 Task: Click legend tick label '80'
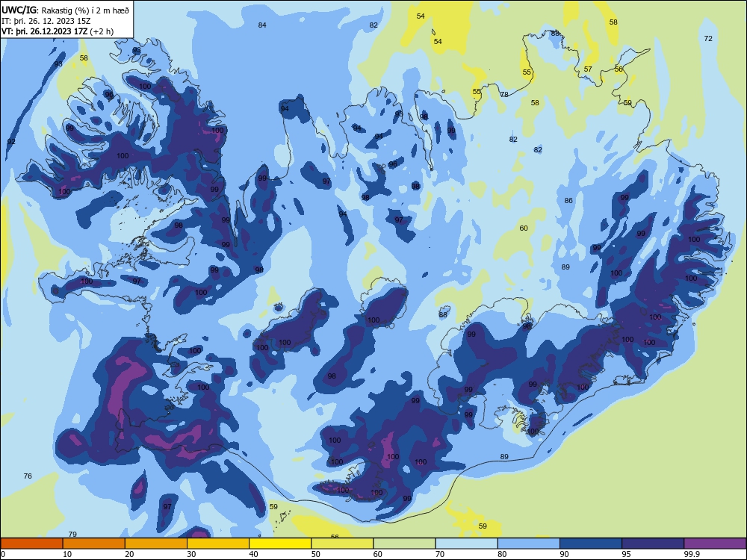[502, 554]
